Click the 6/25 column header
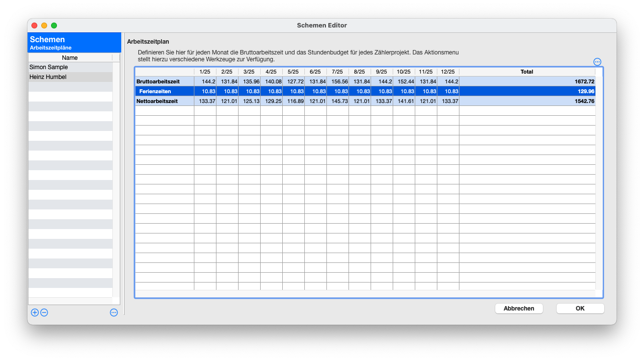The image size is (644, 361). tap(316, 72)
